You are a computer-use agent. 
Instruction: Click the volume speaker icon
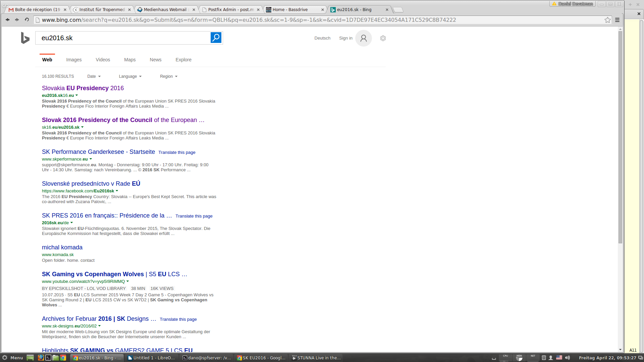point(568,358)
